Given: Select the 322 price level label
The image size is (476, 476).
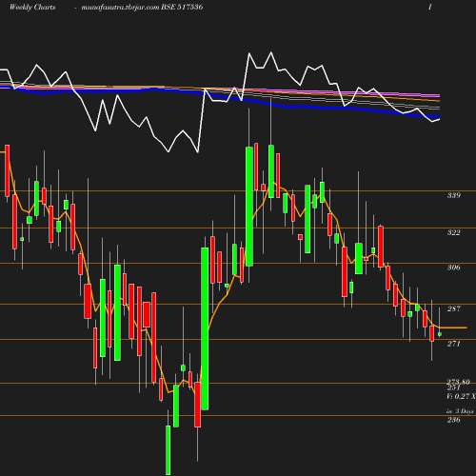Looking at the screenshot, I should (x=454, y=232).
